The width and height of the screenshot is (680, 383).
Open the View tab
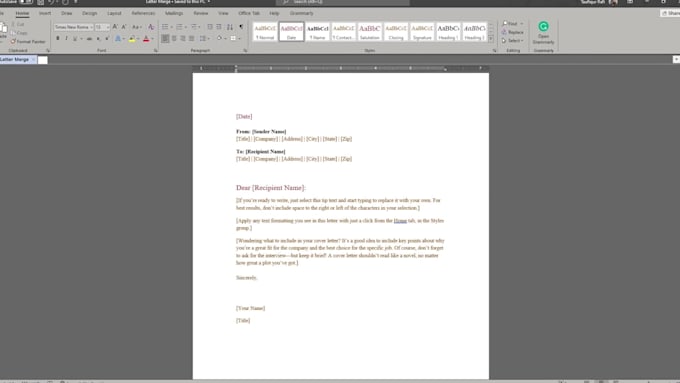click(223, 13)
